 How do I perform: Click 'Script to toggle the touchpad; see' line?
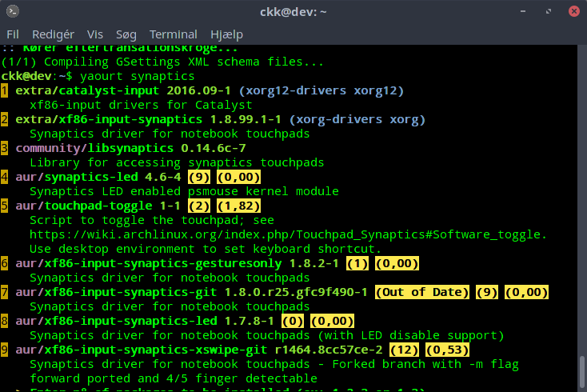click(x=152, y=221)
